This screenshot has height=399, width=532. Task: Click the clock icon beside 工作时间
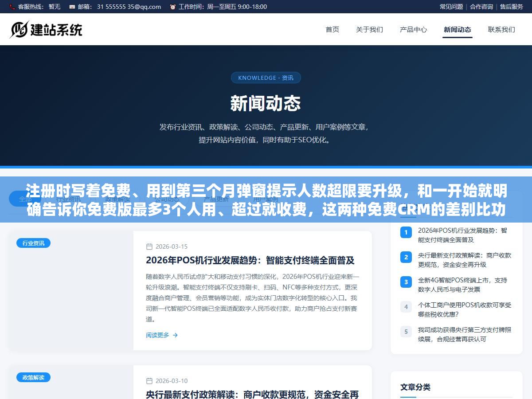(x=172, y=7)
